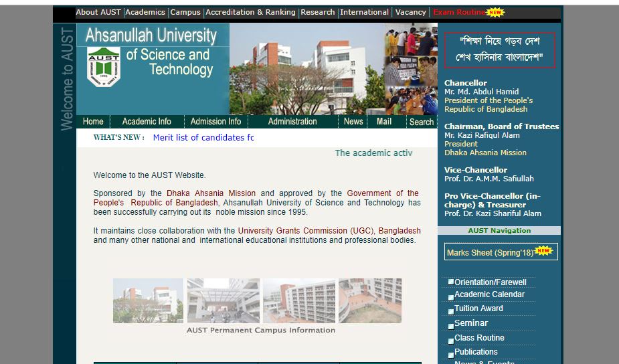619x364 pixels.
Task: Open the Seminar link
Action: pos(471,323)
